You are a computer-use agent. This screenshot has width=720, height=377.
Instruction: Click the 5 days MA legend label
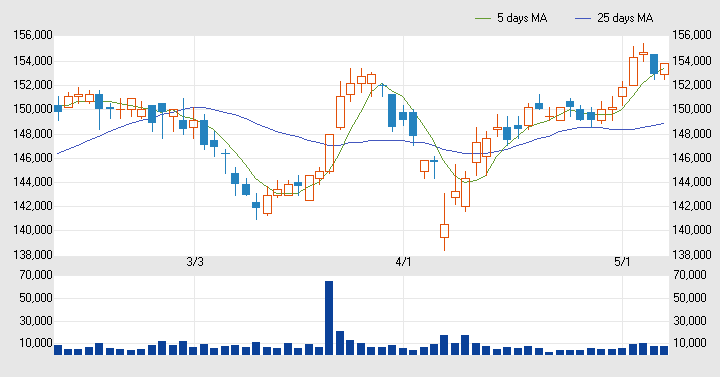pyautogui.click(x=522, y=18)
